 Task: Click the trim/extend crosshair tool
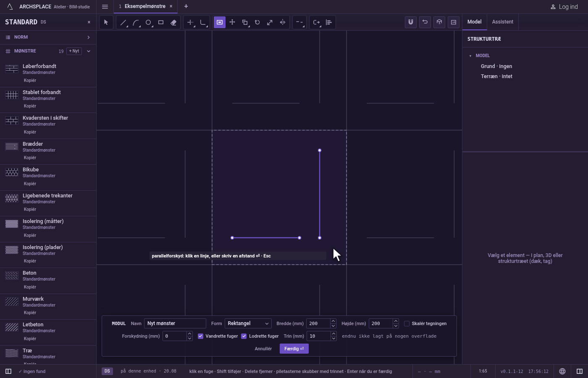(190, 22)
